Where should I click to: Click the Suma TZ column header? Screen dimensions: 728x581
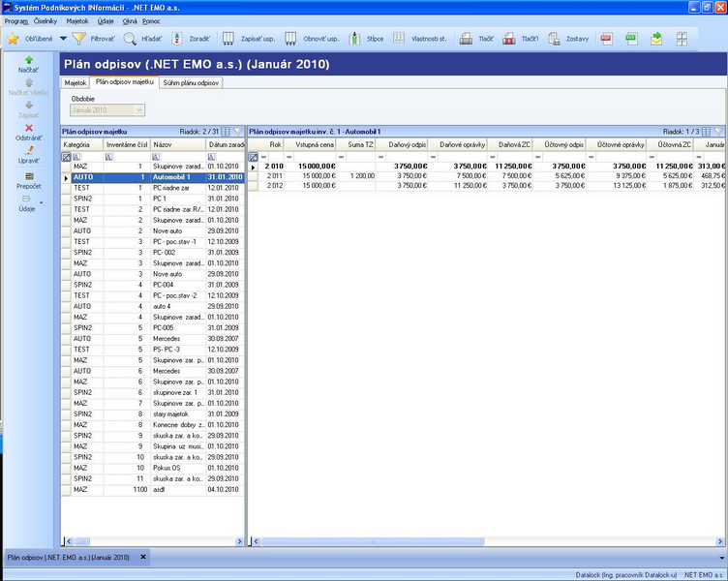coord(355,145)
